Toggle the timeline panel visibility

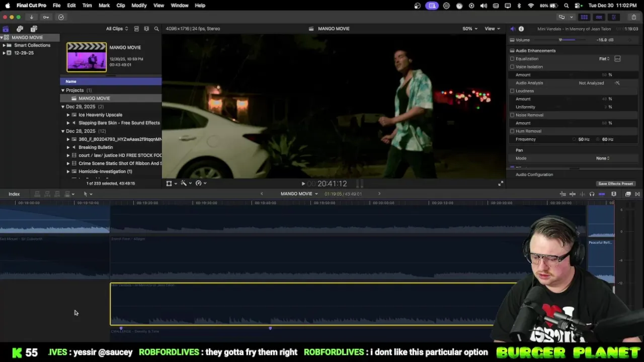click(x=599, y=17)
